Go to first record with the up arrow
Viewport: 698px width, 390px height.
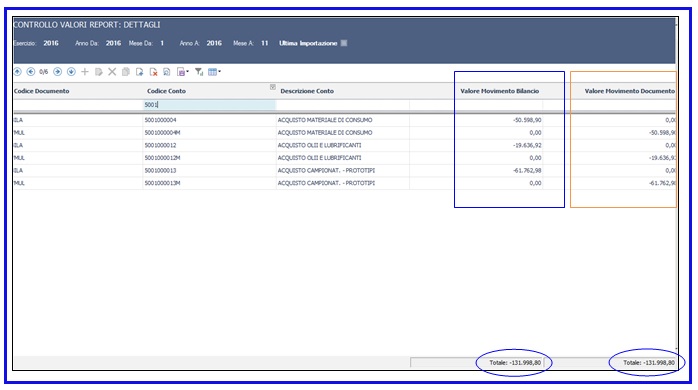point(17,72)
